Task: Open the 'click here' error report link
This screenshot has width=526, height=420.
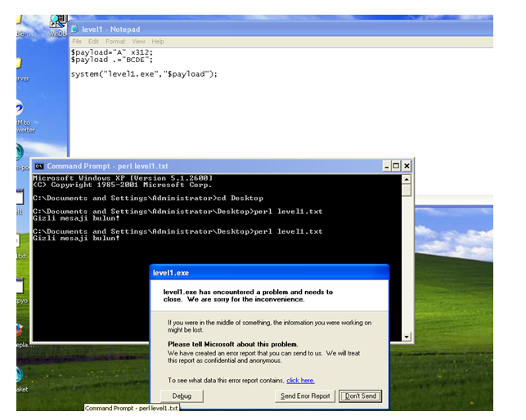Action: point(300,381)
